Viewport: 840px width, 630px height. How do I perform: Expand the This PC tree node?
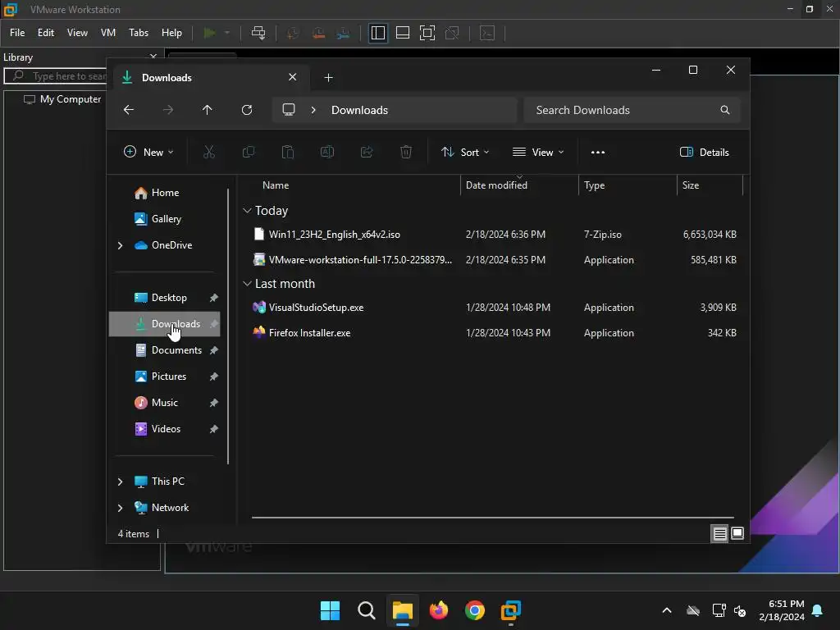120,482
